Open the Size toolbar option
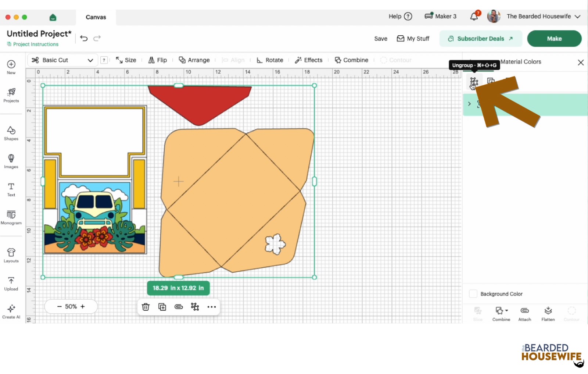The image size is (588, 374). [126, 60]
